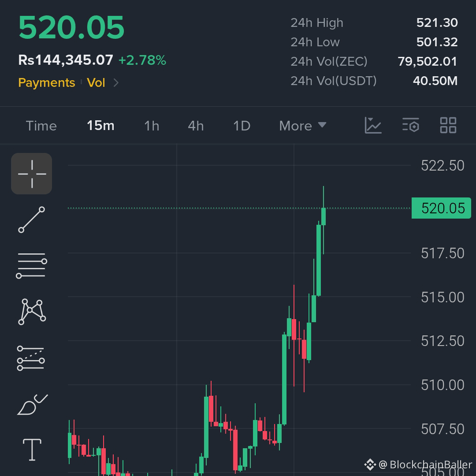
Task: Select the Fibonacci retracement tool
Action: pos(31,358)
